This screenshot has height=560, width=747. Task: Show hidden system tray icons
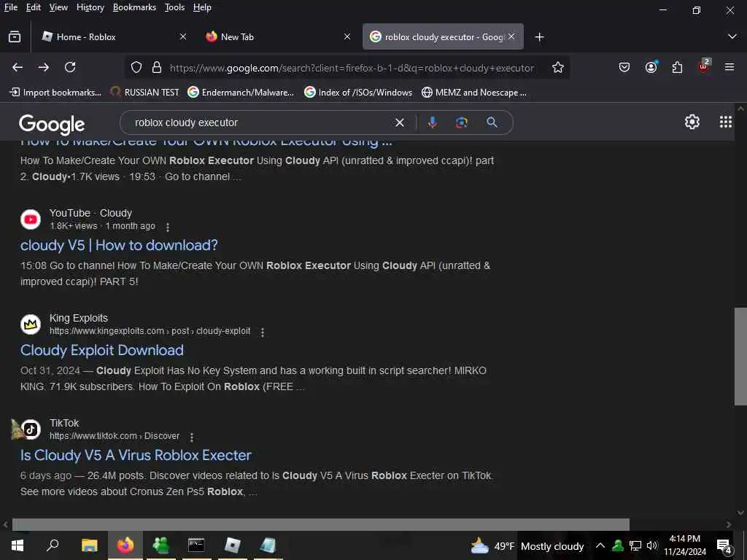tap(600, 545)
